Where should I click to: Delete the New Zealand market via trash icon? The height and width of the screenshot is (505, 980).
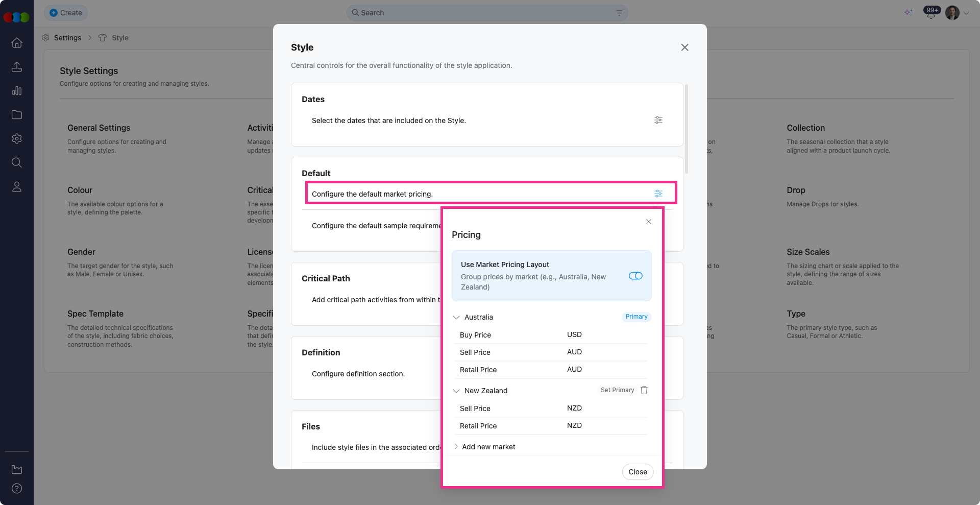click(644, 390)
